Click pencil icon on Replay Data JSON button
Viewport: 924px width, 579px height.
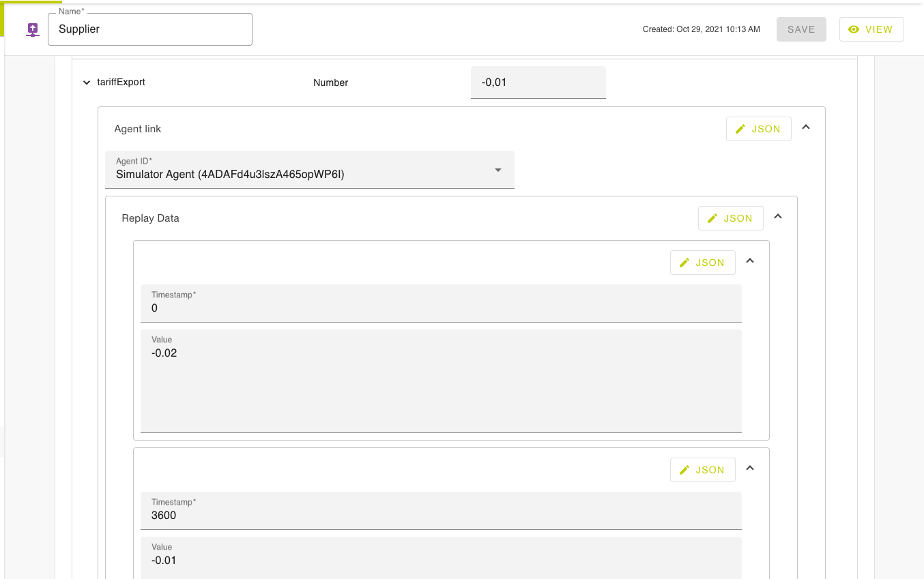pos(712,218)
